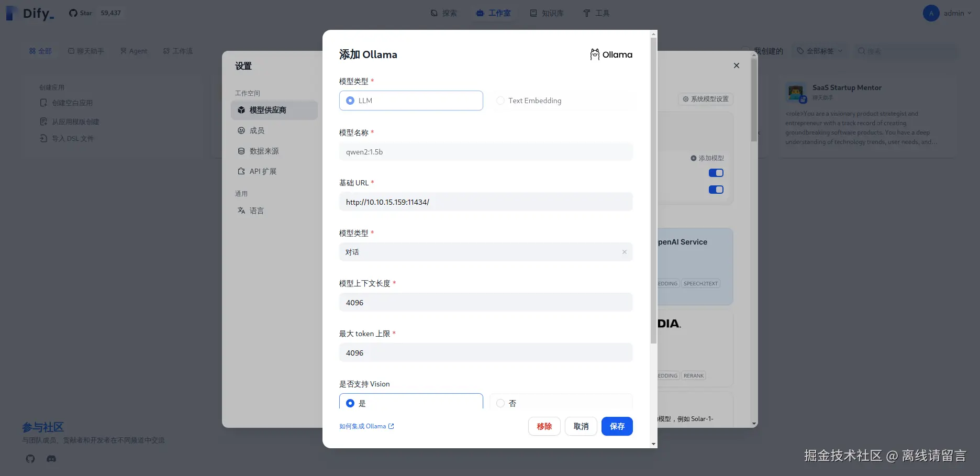Click the 最大 token 上限 input field
The image size is (980, 476).
pyautogui.click(x=486, y=353)
